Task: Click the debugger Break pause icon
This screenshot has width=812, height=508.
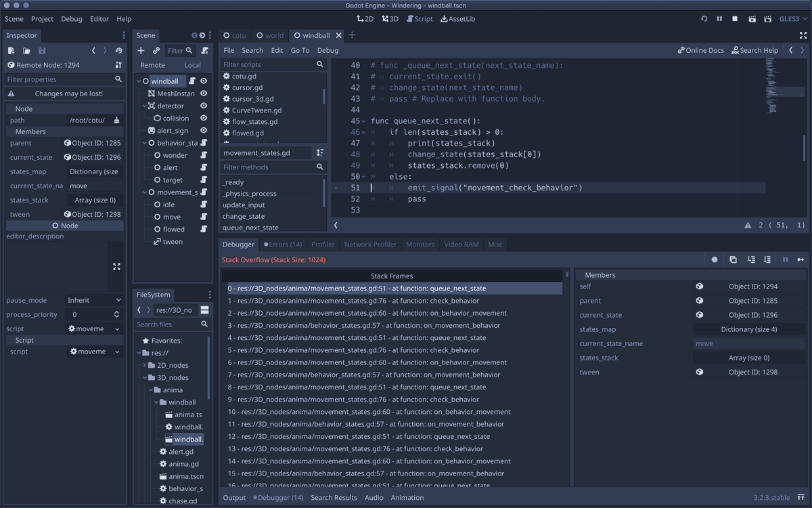Action: (x=785, y=259)
